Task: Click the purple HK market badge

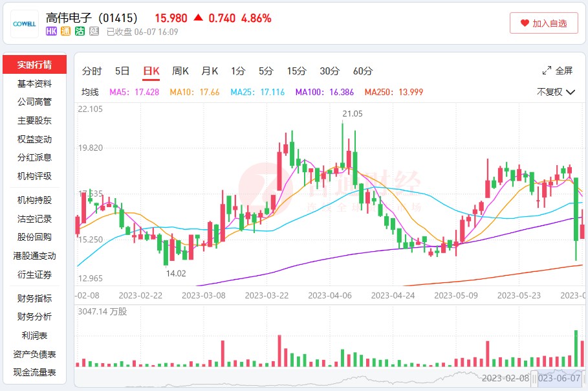Action: click(x=52, y=31)
